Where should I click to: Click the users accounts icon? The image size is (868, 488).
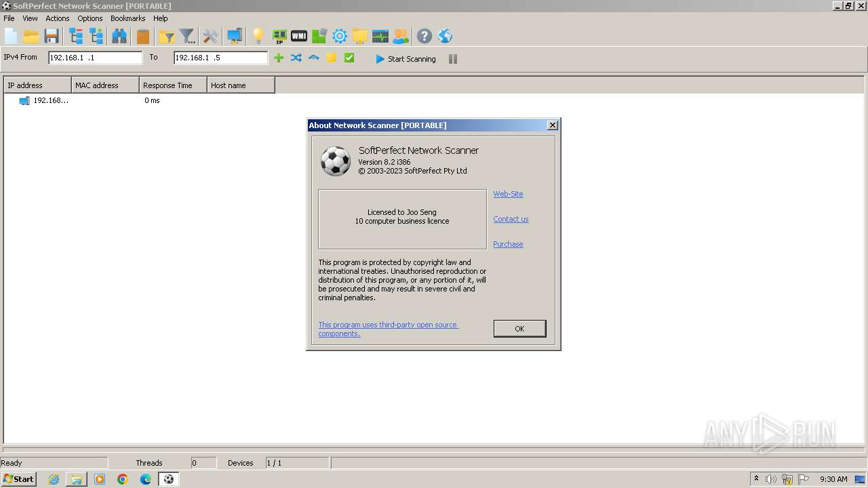coord(401,36)
